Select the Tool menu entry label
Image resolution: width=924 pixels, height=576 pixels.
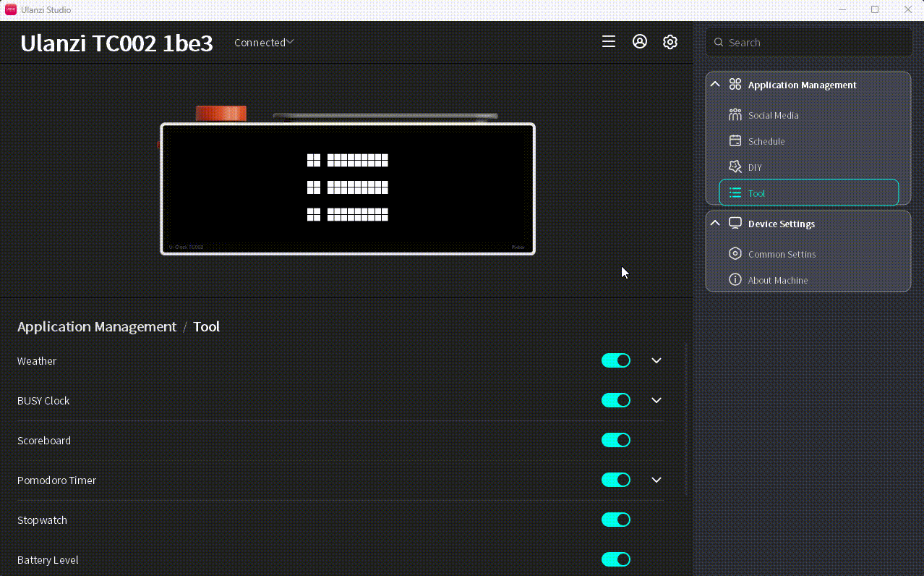coord(756,193)
